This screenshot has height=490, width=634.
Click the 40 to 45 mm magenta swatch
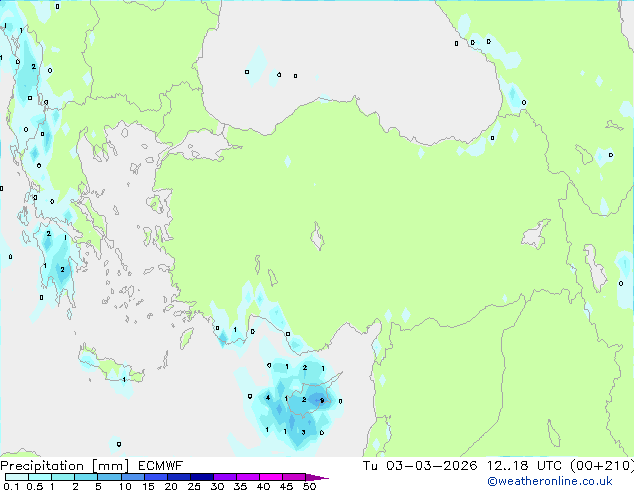[271, 477]
